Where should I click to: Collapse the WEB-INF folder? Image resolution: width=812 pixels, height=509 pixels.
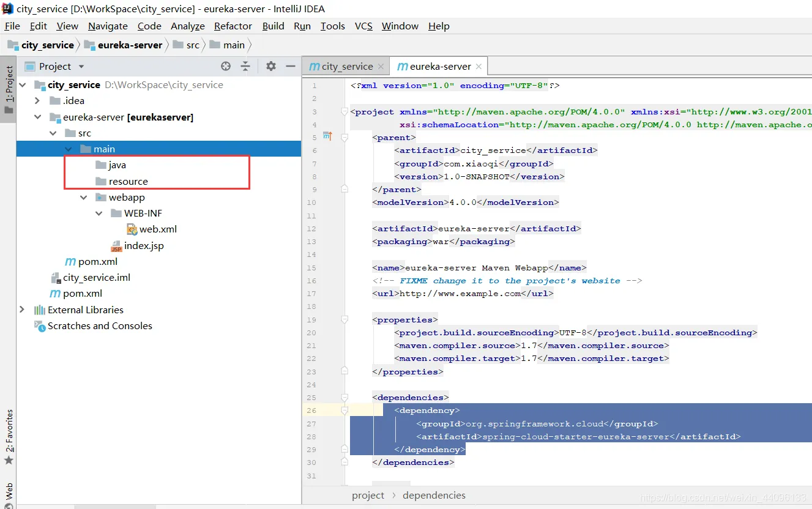click(x=99, y=213)
